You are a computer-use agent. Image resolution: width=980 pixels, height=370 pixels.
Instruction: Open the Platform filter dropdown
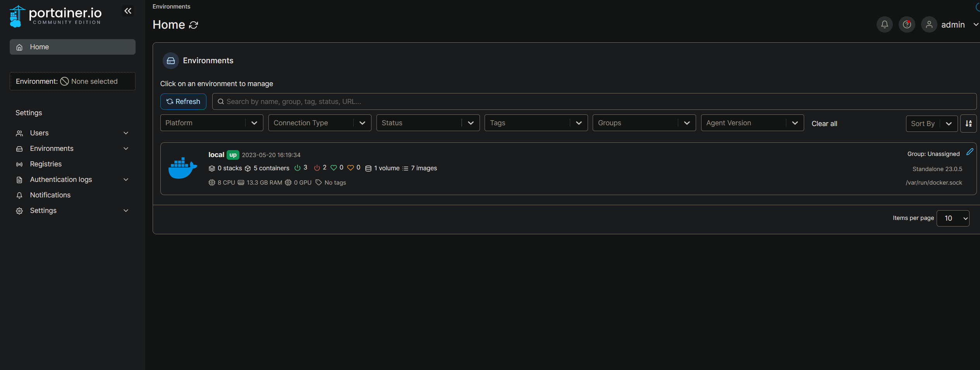click(211, 123)
